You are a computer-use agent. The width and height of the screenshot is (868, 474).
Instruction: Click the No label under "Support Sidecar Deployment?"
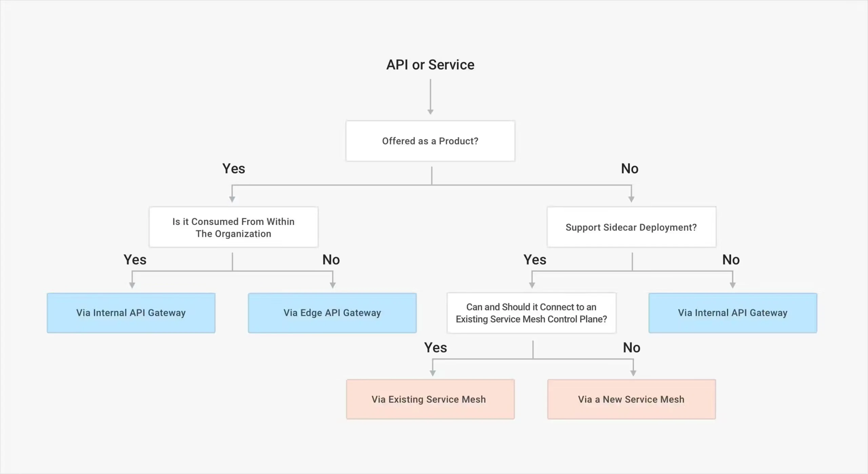731,260
